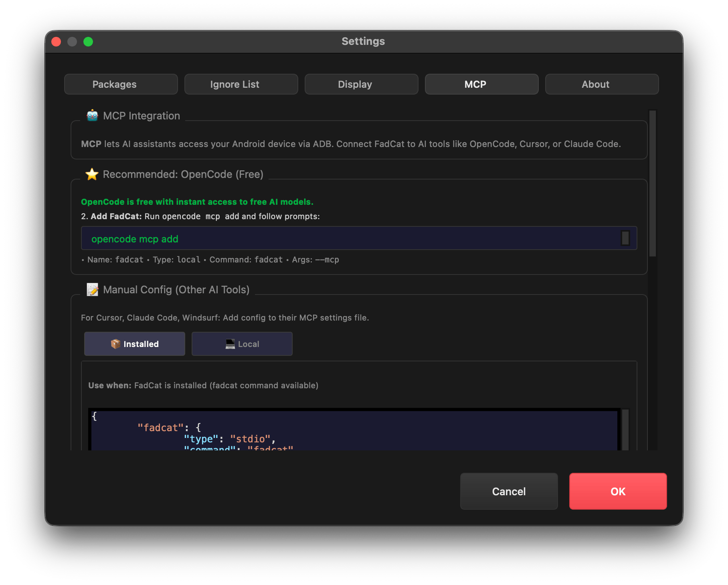Click the green zoom window button
The width and height of the screenshot is (728, 585).
click(88, 42)
